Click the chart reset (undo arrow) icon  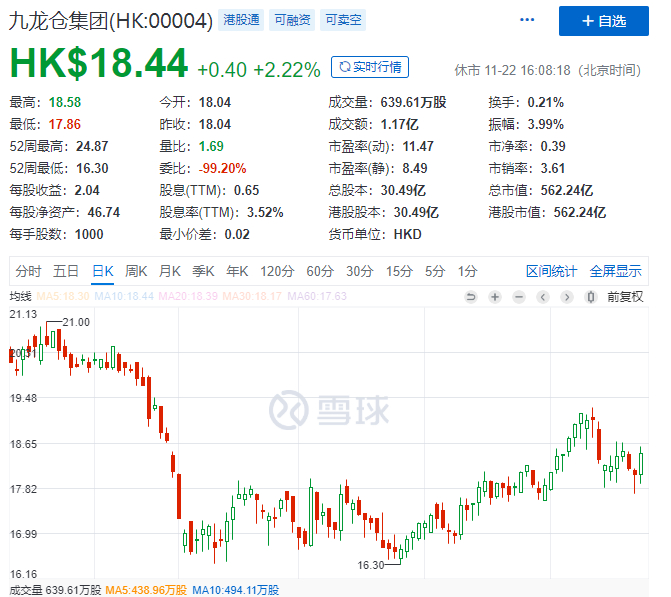[471, 297]
